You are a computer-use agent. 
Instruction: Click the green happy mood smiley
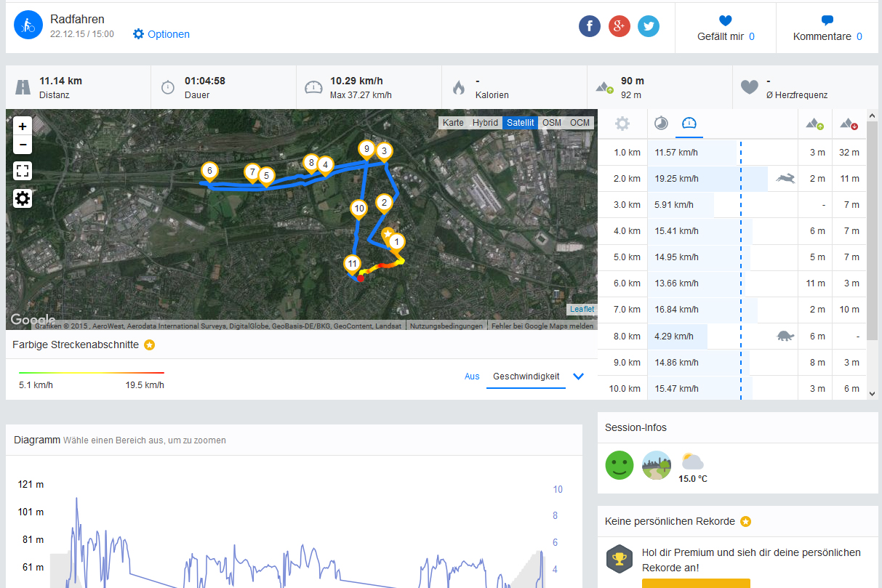620,464
